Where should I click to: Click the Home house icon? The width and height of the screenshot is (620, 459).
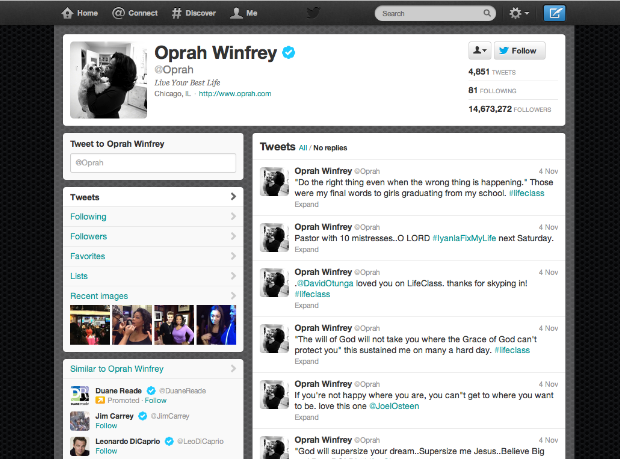tap(67, 13)
